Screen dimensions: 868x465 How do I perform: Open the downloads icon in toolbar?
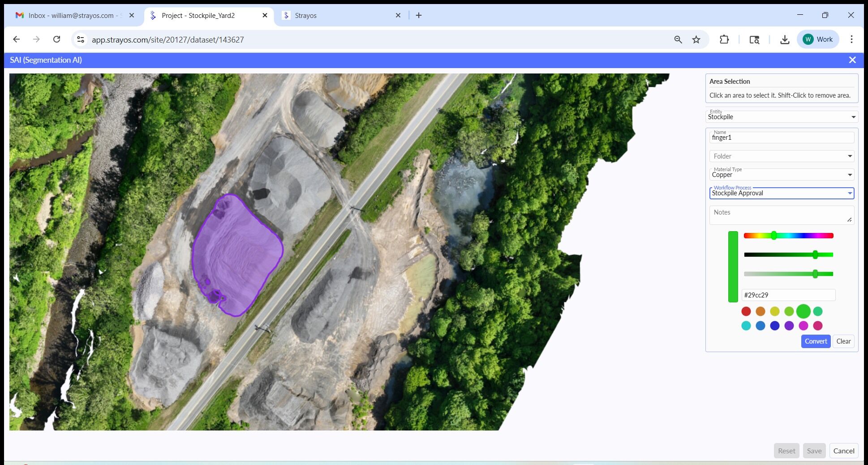(x=784, y=39)
